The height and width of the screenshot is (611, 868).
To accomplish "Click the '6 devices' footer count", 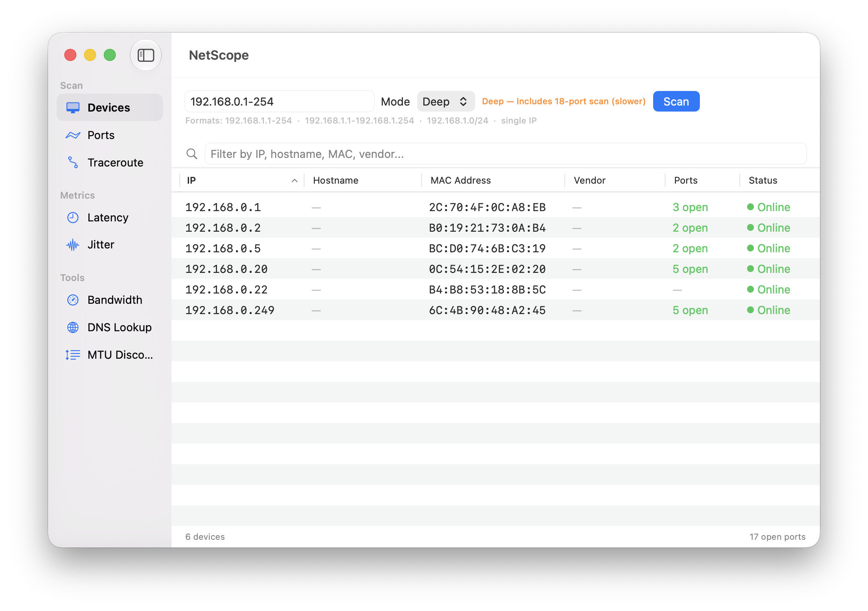I will 205,537.
